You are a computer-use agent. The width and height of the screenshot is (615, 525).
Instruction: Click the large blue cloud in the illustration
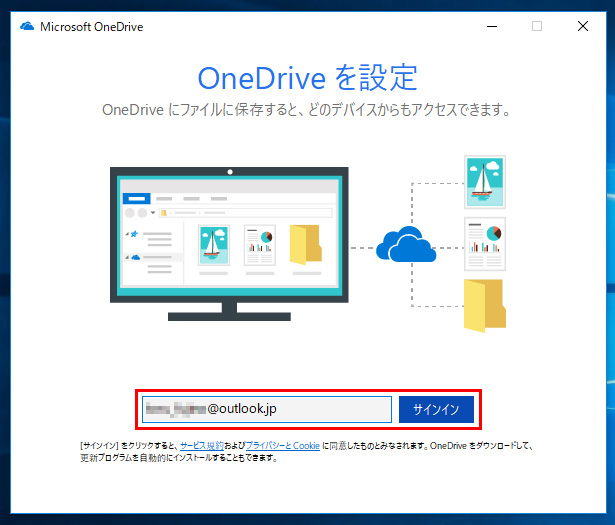406,243
